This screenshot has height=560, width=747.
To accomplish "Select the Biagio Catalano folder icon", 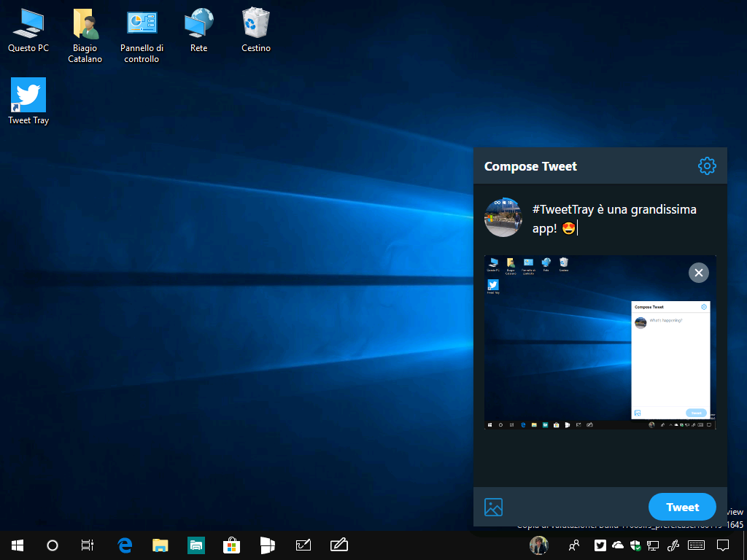I will [x=85, y=36].
